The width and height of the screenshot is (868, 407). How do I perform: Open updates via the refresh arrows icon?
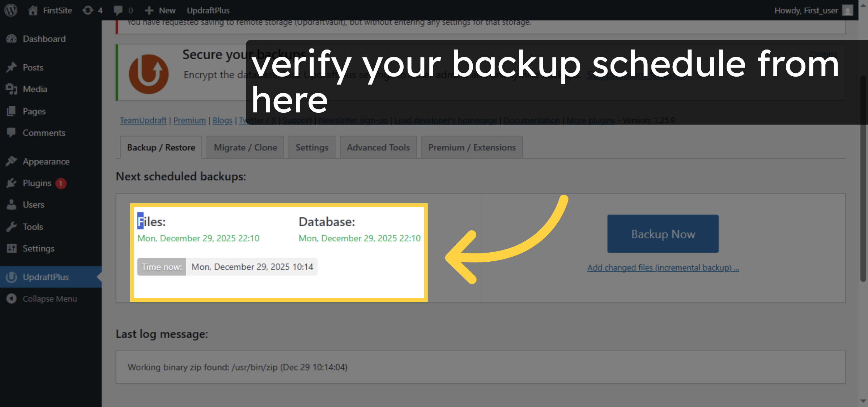(87, 10)
